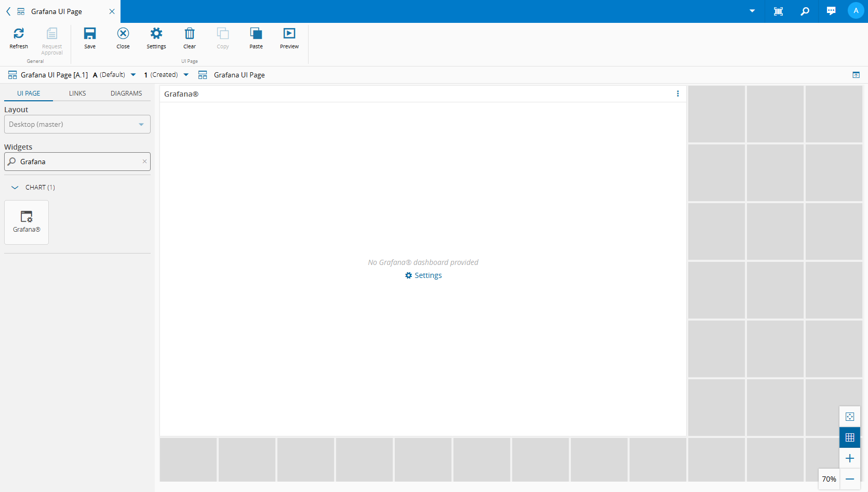Clear the UI page with the trash icon
Screen dimensions: 868x492
click(190, 34)
